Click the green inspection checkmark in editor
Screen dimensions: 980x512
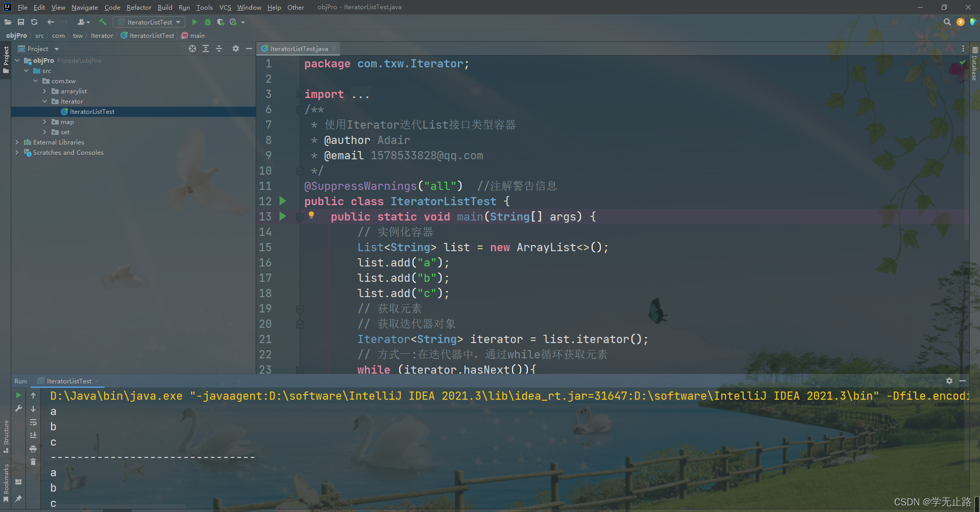(963, 62)
